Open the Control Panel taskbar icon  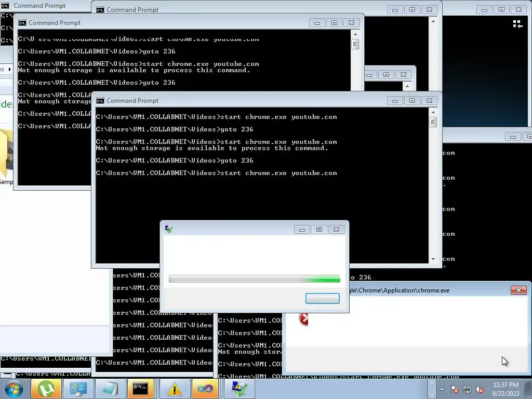[78, 389]
